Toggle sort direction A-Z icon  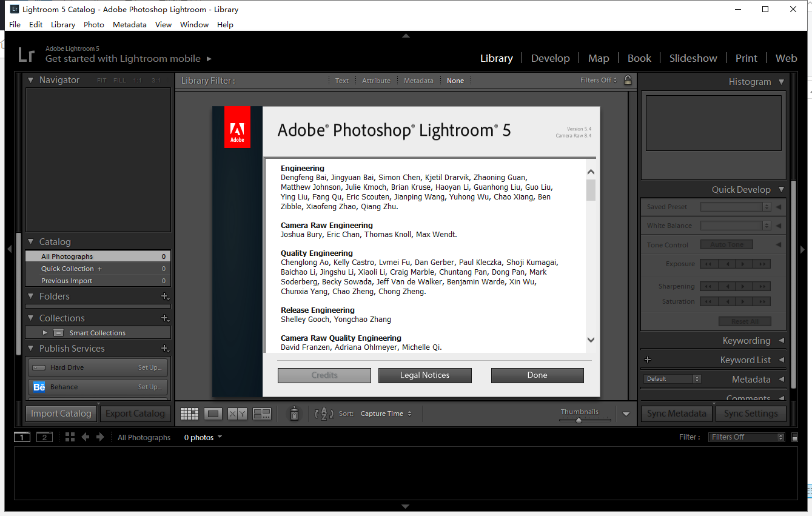[x=324, y=414]
